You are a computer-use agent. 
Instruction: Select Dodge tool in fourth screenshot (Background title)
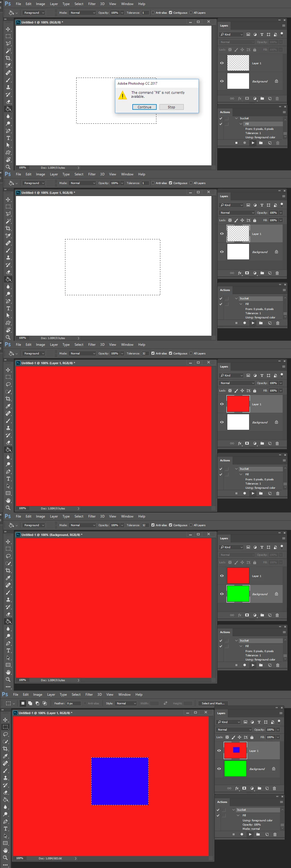pos(8,636)
